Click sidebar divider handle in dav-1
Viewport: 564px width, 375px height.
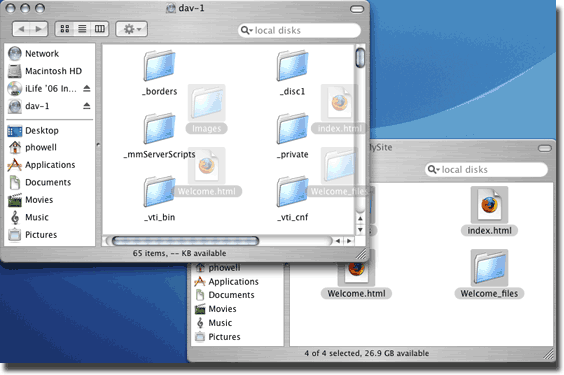pyautogui.click(x=98, y=145)
